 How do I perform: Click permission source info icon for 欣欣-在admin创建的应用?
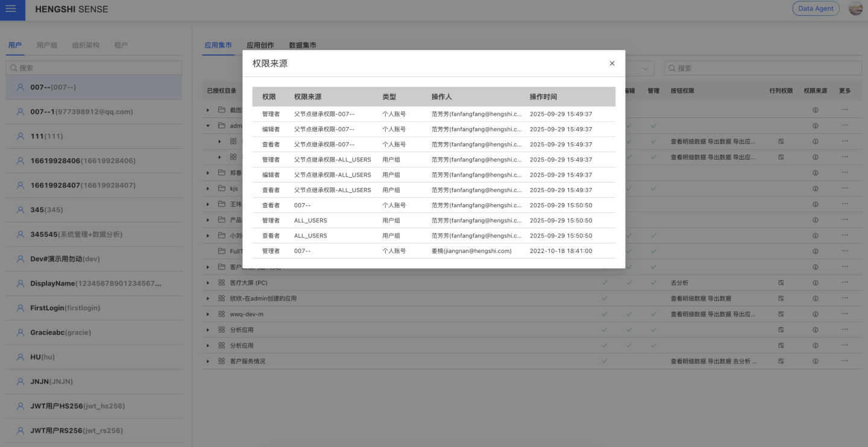(x=815, y=298)
